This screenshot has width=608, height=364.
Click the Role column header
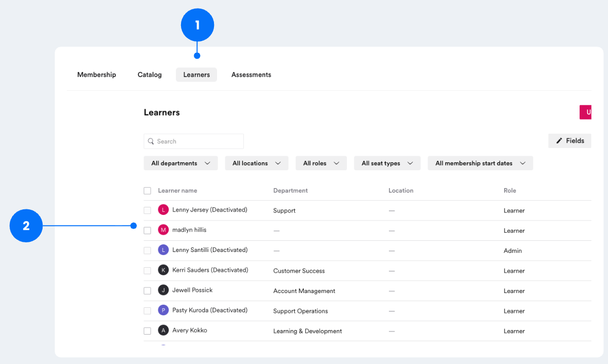pyautogui.click(x=510, y=191)
